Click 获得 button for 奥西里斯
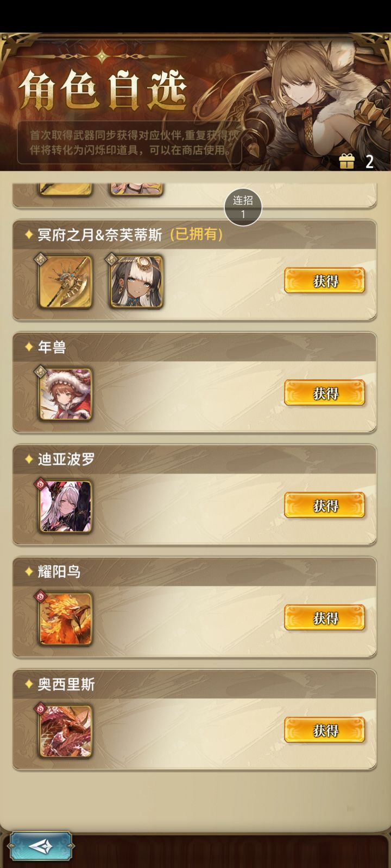Image resolution: width=391 pixels, height=868 pixels. [325, 730]
